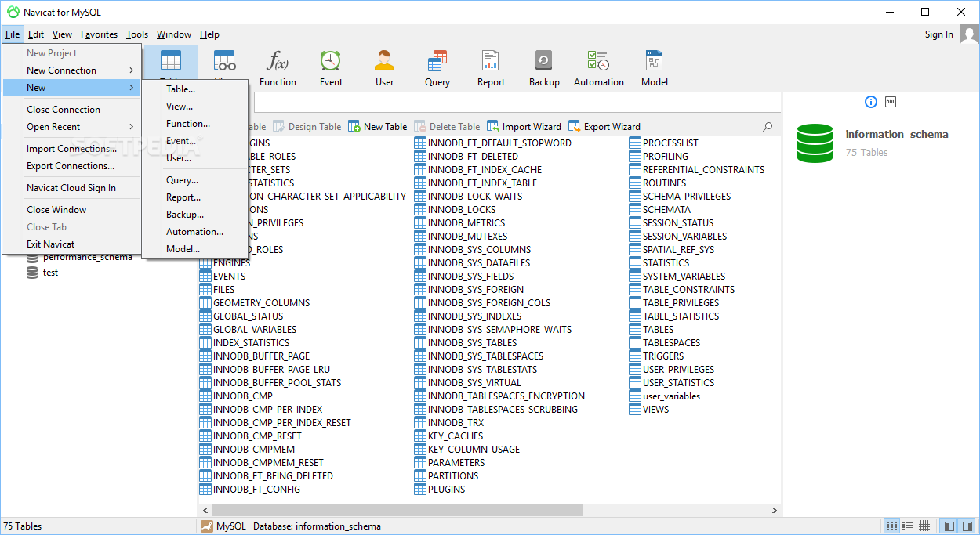
Task: Open the Query toolbar icon
Action: pos(437,68)
